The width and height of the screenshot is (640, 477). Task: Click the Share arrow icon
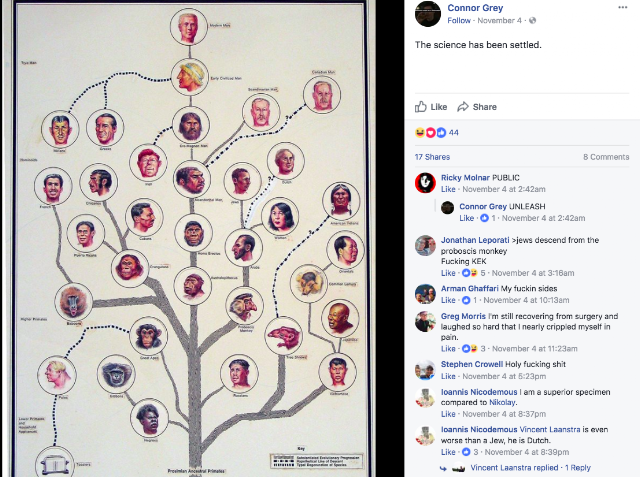click(x=463, y=107)
